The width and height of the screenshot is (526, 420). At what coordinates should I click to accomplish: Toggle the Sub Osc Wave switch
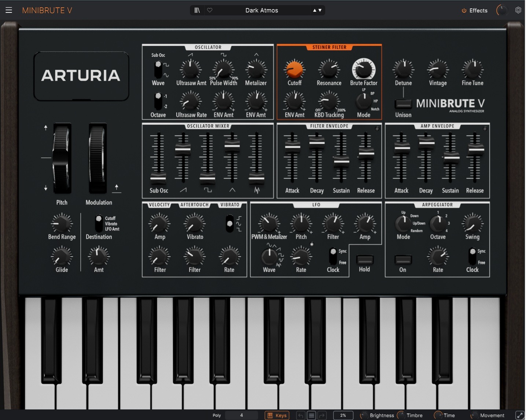point(158,69)
